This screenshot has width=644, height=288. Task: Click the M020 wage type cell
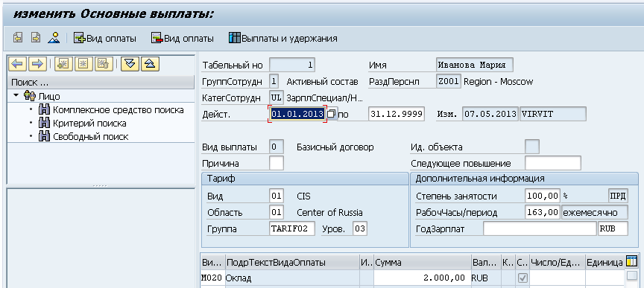coord(212,278)
